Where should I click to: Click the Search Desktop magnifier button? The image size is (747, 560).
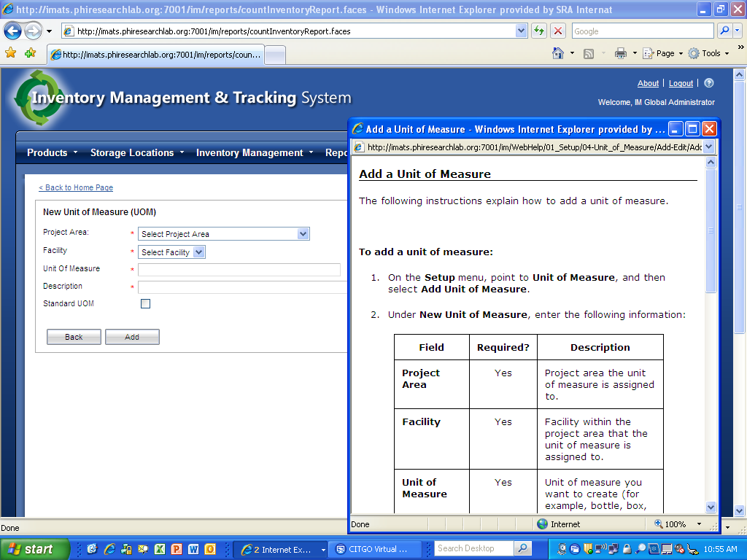point(522,548)
